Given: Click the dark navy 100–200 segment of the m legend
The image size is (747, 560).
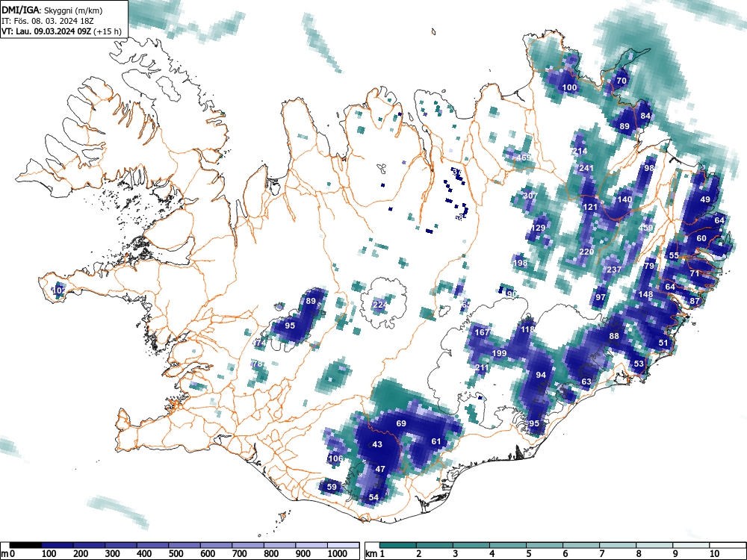Looking at the screenshot, I should coord(58,544).
